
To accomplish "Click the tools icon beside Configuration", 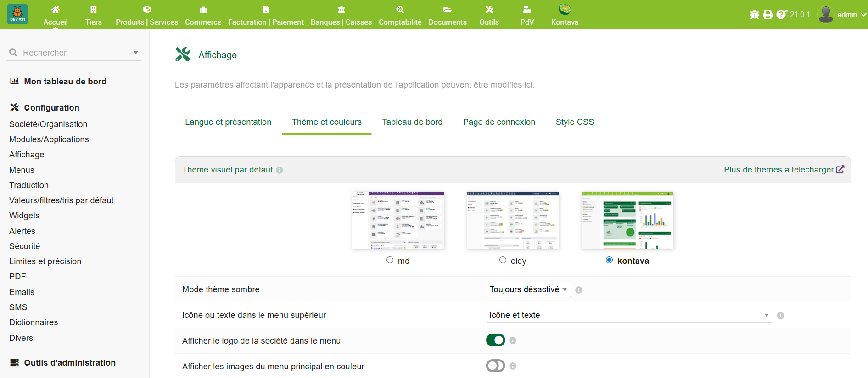I will [15, 107].
